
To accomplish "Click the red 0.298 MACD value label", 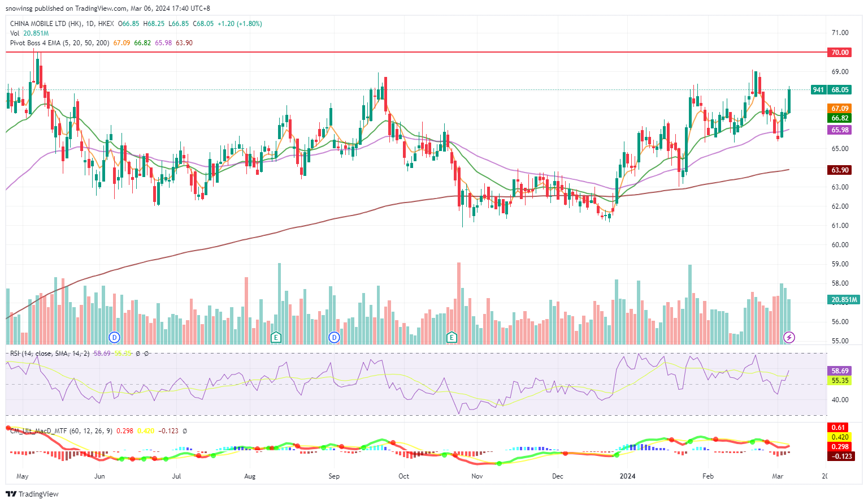I will 841,446.
